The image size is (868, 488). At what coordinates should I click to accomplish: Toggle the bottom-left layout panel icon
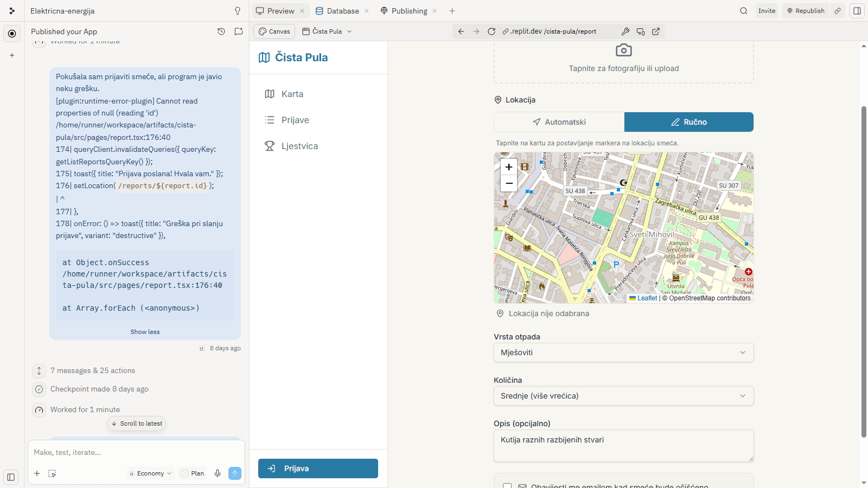pos(11,477)
